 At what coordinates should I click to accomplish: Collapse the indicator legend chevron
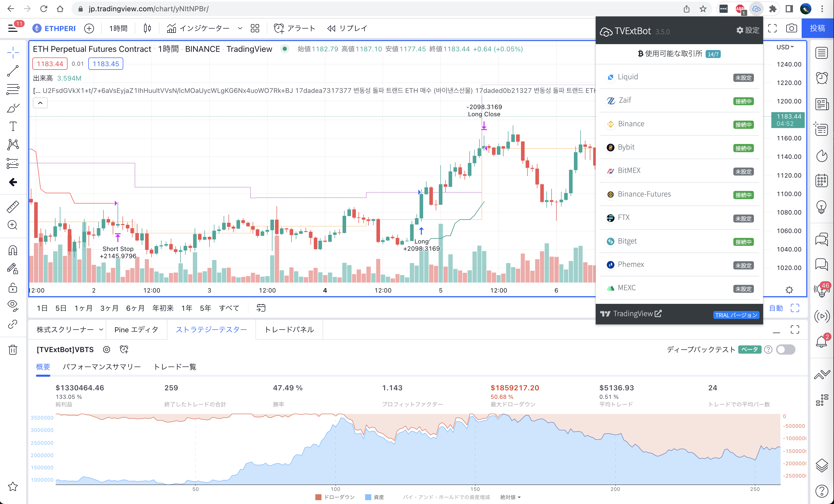40,103
